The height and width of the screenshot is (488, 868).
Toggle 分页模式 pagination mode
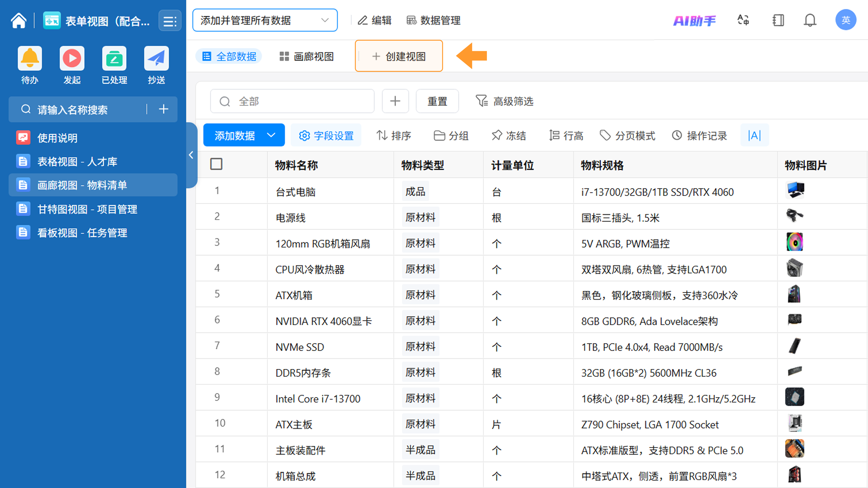tap(627, 136)
